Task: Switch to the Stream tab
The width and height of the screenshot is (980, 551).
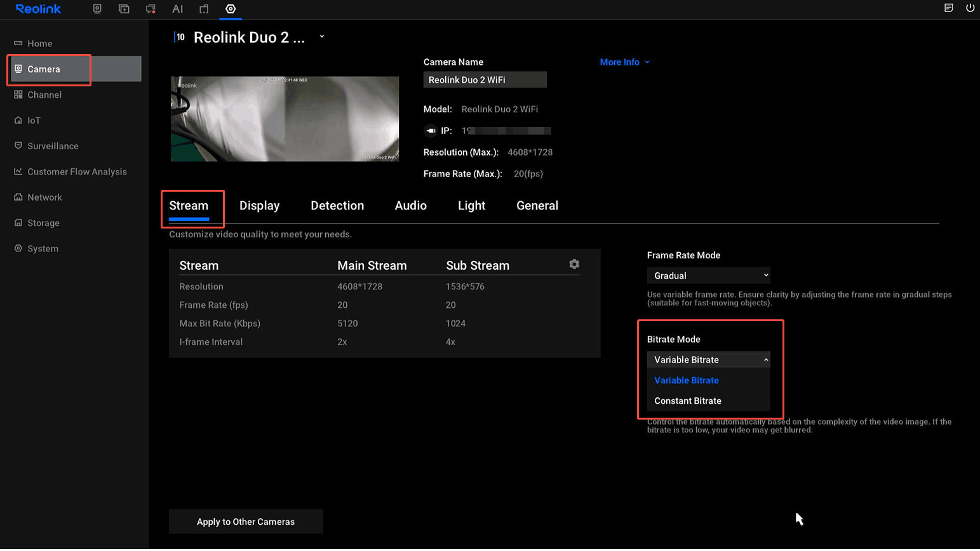Action: click(x=189, y=206)
